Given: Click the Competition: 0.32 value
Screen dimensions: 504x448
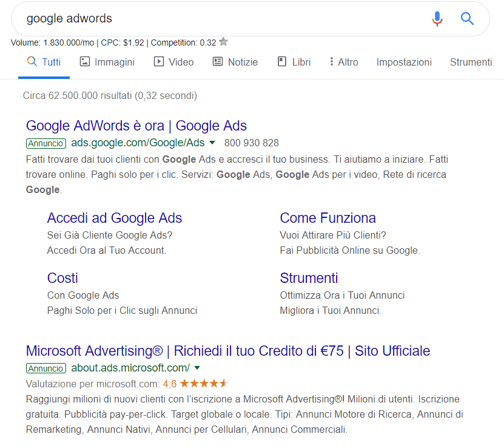Looking at the screenshot, I should pyautogui.click(x=184, y=42).
